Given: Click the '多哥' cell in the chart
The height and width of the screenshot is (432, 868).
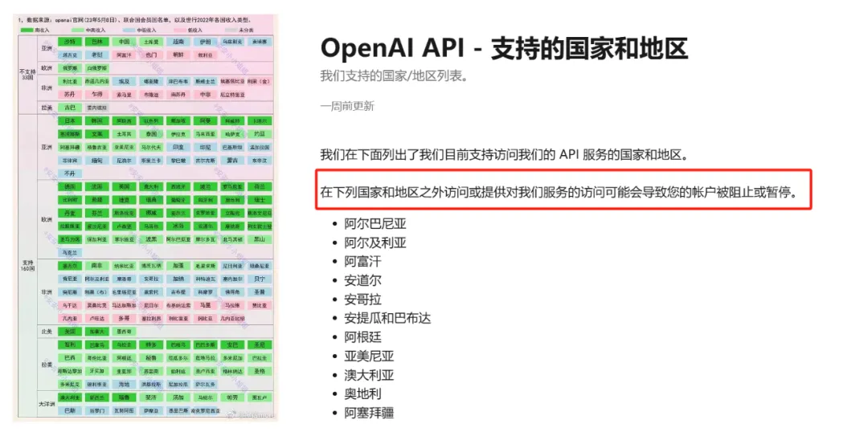Looking at the screenshot, I should tap(124, 318).
